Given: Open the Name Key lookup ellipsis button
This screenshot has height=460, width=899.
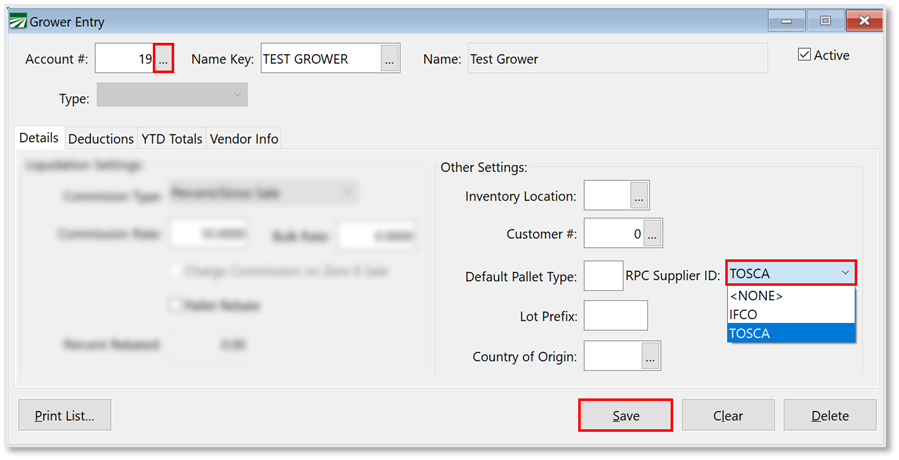Looking at the screenshot, I should [x=391, y=59].
